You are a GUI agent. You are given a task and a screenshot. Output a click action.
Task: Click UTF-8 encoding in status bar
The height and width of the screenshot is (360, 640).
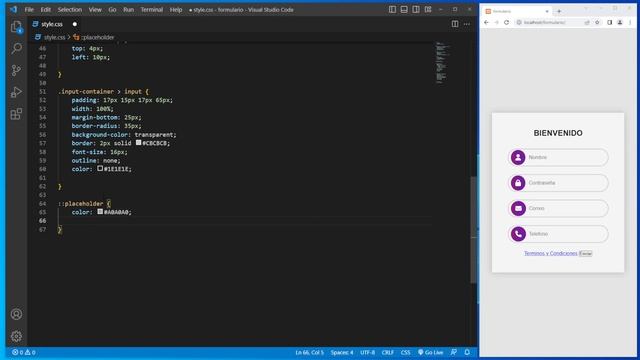[x=367, y=352]
